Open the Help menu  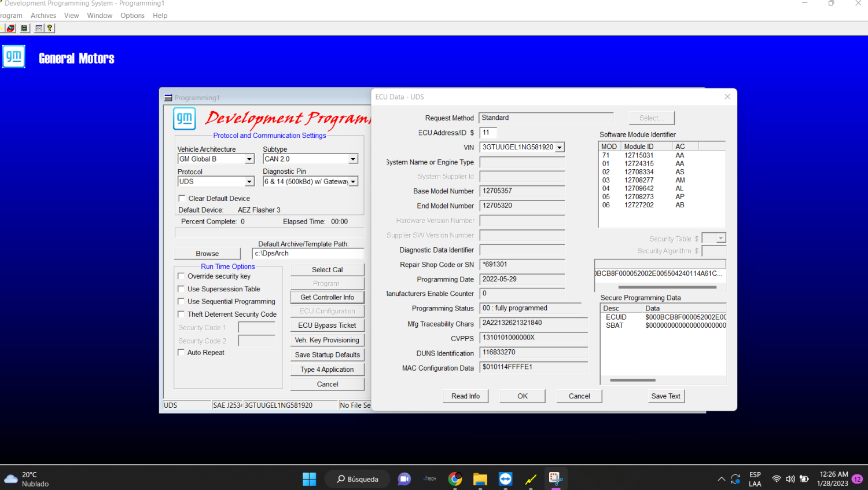pyautogui.click(x=160, y=16)
